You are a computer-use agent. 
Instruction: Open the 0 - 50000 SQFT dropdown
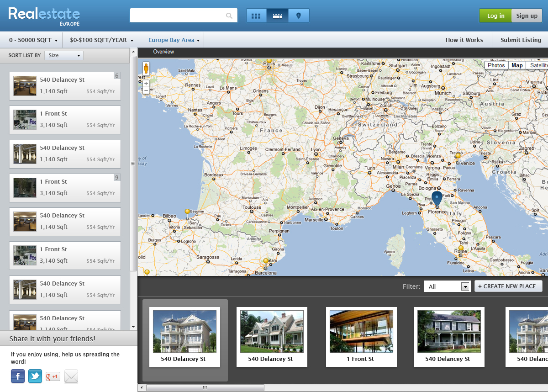click(x=33, y=40)
